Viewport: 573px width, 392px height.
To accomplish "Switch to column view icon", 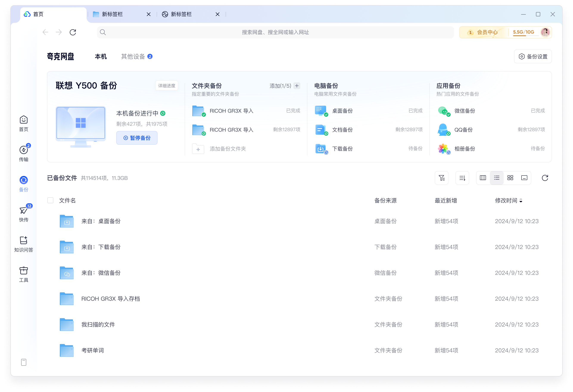I will (483, 178).
